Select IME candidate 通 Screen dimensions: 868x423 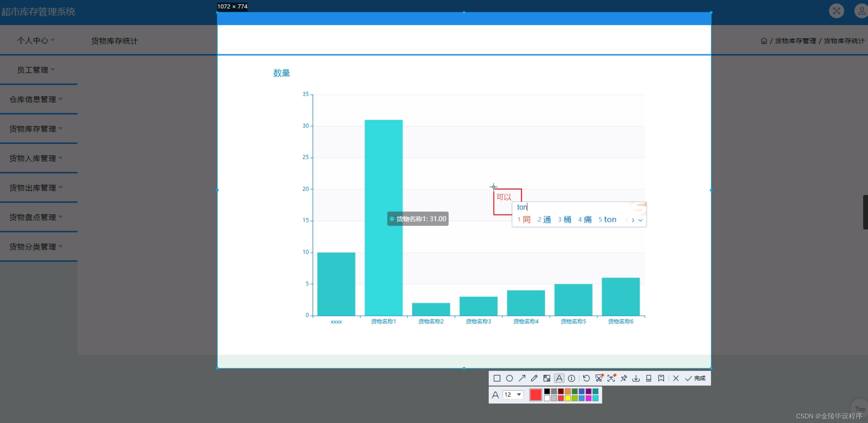tap(544, 219)
